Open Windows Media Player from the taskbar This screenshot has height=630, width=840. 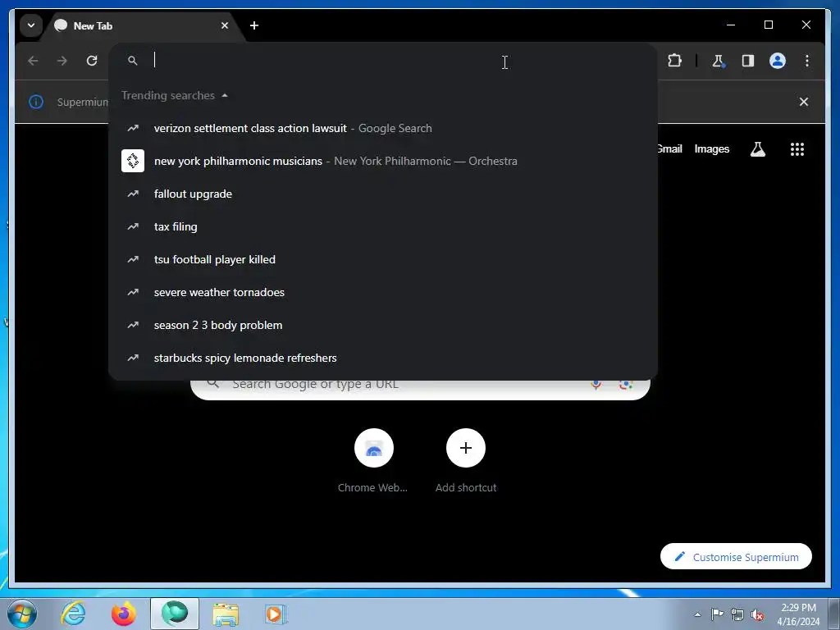coord(276,614)
